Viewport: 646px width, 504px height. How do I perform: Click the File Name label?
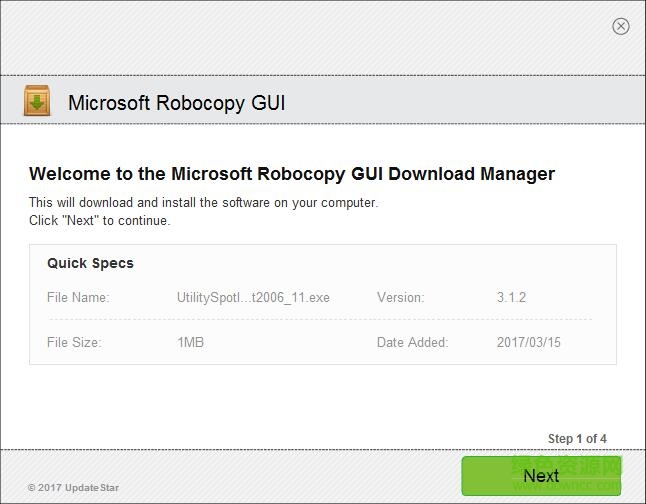78,297
